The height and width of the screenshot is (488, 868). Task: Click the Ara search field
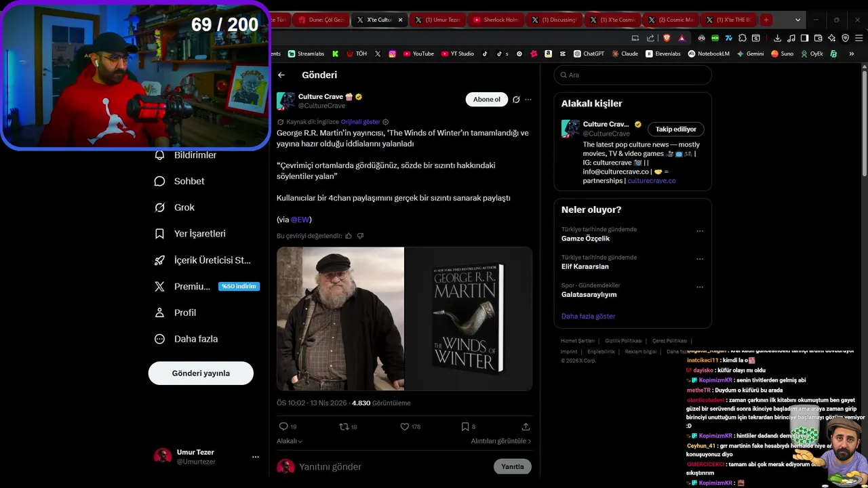pyautogui.click(x=633, y=75)
